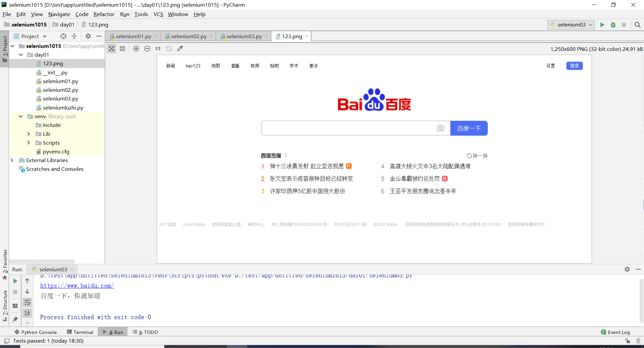Restore layout icon in Run panel
The height and width of the screenshot is (348, 644).
click(15, 306)
